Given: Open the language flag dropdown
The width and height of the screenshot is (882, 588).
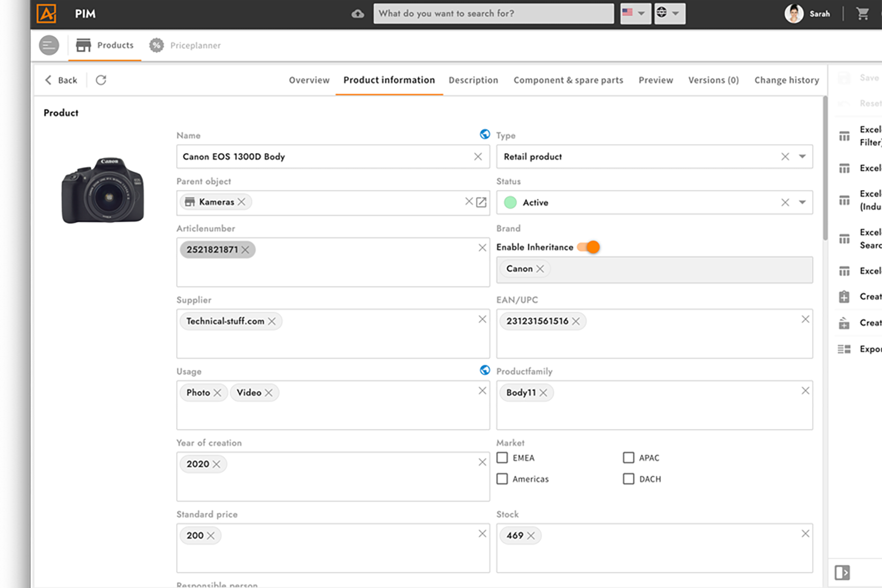Looking at the screenshot, I should tap(634, 13).
